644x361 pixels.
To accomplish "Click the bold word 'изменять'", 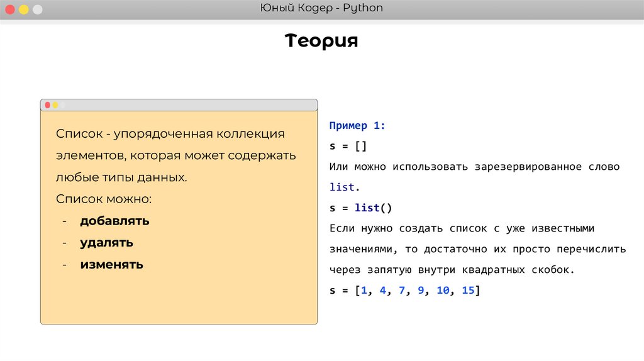I will point(112,265).
